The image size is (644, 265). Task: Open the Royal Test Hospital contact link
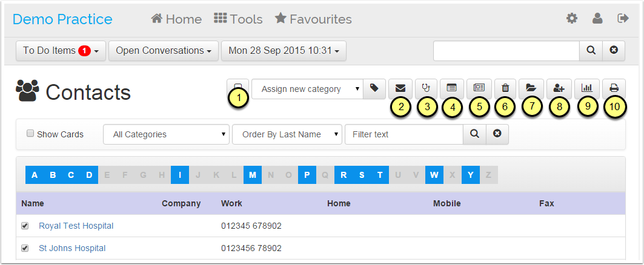76,226
